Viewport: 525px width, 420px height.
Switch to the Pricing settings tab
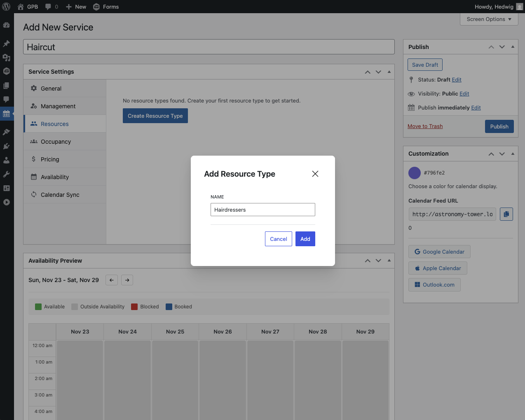click(x=50, y=159)
